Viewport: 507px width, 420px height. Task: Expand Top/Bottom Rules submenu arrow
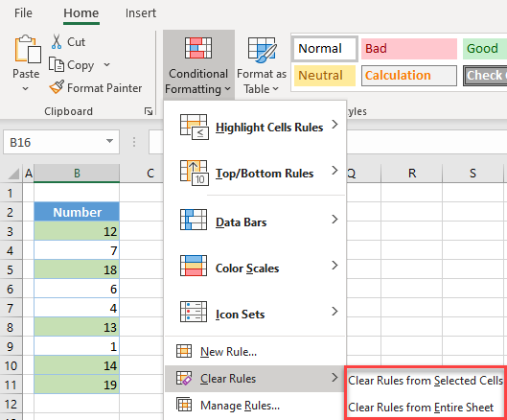point(335,170)
